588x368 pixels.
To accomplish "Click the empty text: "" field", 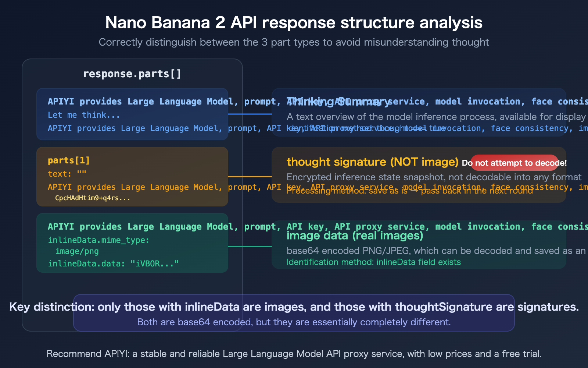I will tap(66, 173).
